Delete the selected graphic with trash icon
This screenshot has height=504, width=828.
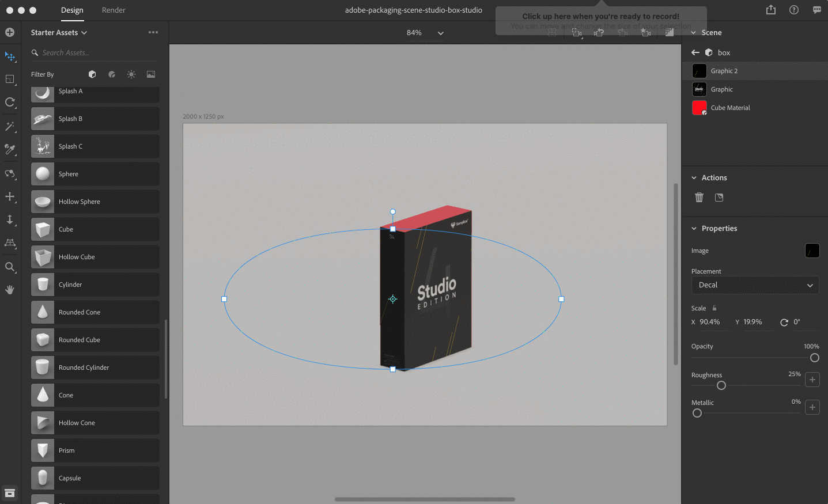(x=699, y=198)
